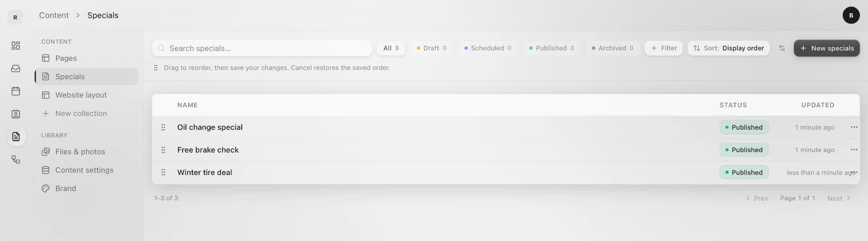
Task: Open more options for Winter tire deal
Action: pyautogui.click(x=854, y=172)
